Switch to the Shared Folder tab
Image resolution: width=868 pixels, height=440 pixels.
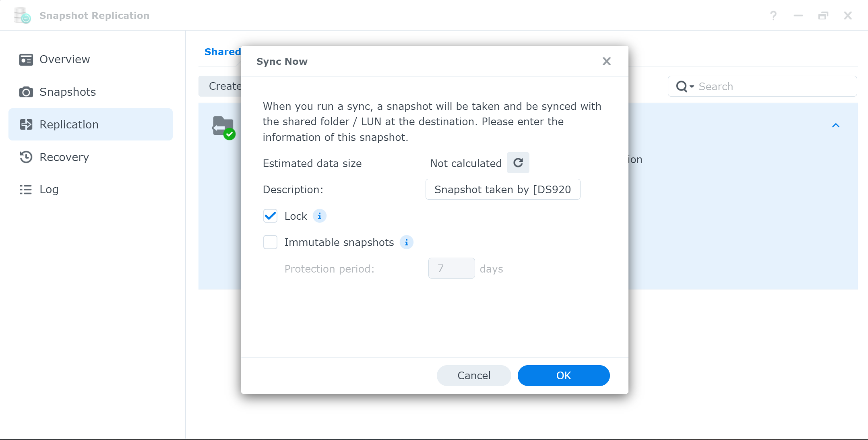(222, 52)
